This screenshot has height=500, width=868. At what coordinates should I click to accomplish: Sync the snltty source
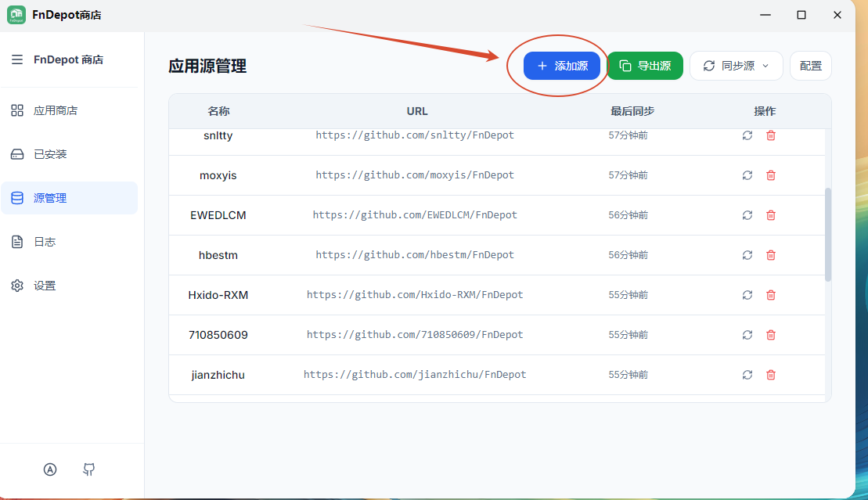pos(747,135)
